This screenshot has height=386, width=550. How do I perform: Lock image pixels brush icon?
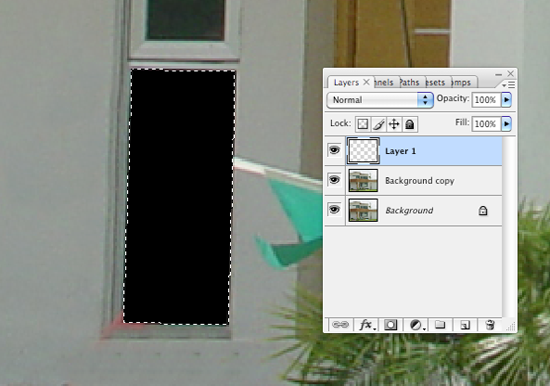[x=378, y=124]
